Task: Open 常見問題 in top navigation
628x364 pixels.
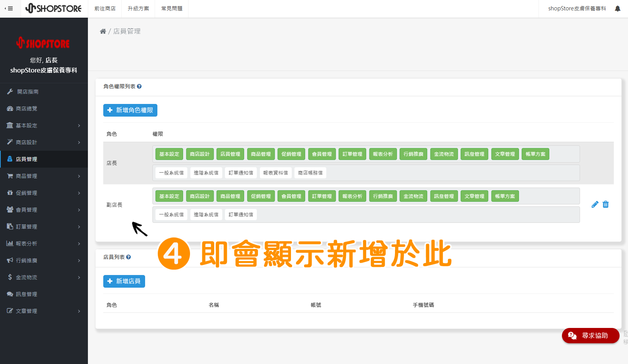Action: coord(172,8)
